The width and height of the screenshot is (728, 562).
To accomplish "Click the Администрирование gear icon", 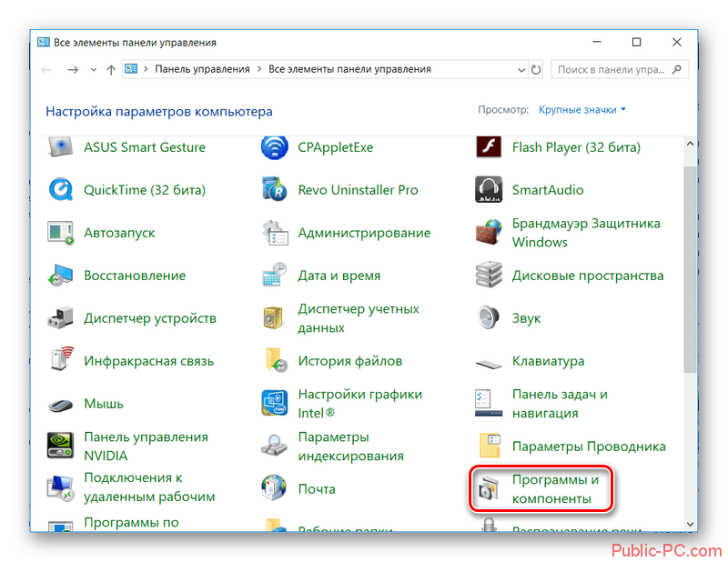I will (275, 233).
